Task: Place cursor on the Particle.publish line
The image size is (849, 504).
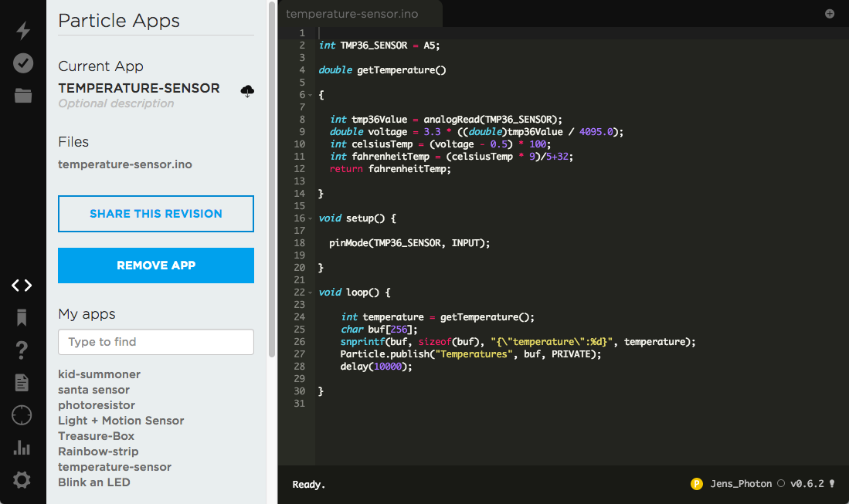Action: point(470,354)
